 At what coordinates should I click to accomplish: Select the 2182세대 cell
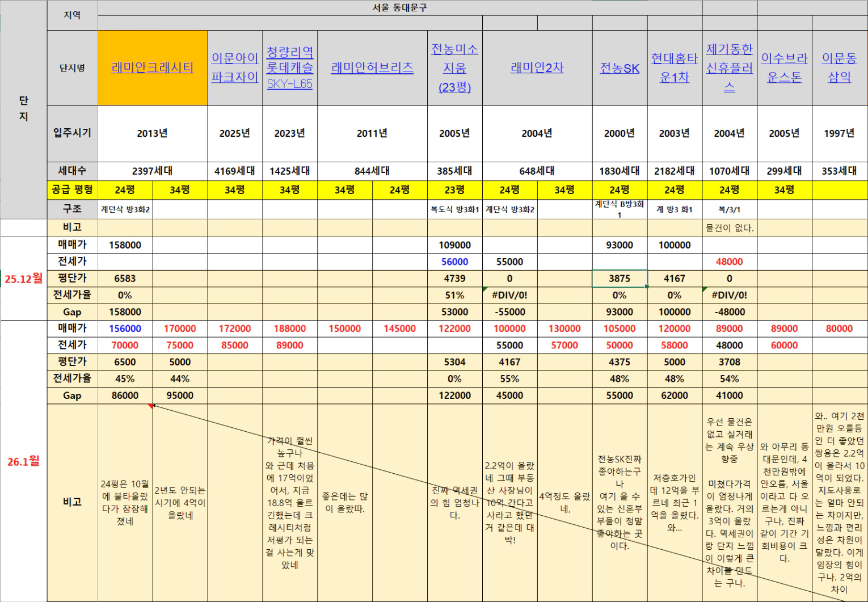tap(675, 171)
